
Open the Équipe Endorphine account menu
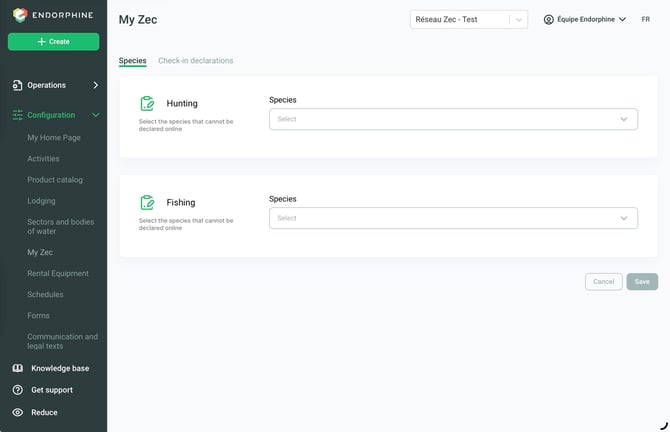tap(585, 20)
